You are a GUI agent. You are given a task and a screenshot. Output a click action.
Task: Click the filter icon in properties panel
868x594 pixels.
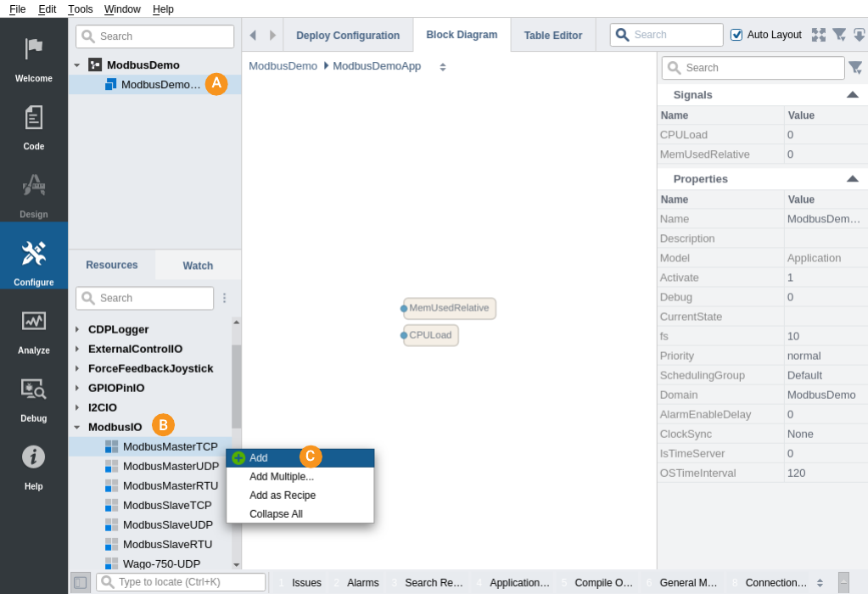click(x=855, y=68)
